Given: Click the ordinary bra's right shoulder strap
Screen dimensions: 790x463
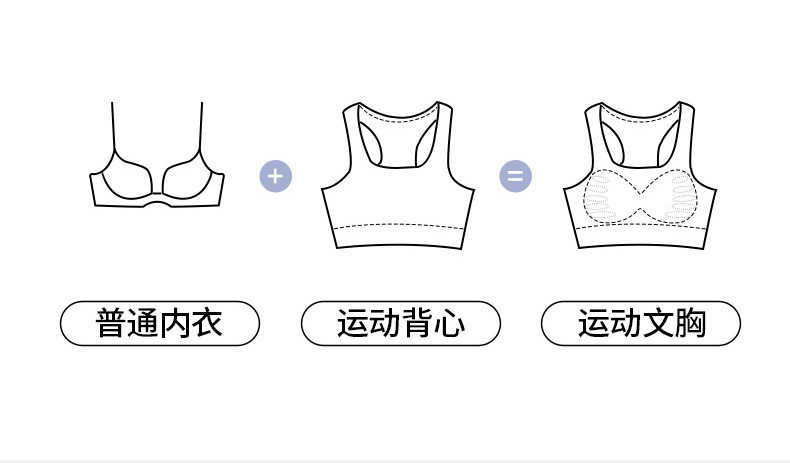Looking at the screenshot, I should [201, 126].
